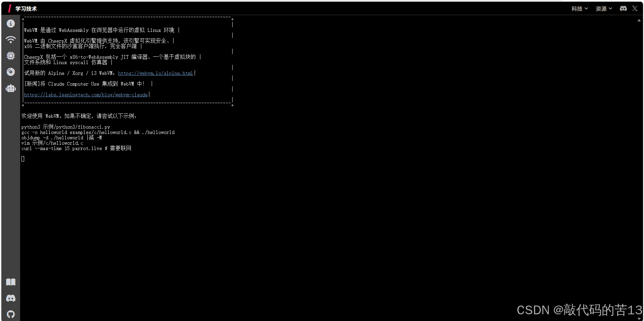Viewport: 644px width, 321px height.
Task: Toggle the CPU status panel
Action: coord(10,56)
